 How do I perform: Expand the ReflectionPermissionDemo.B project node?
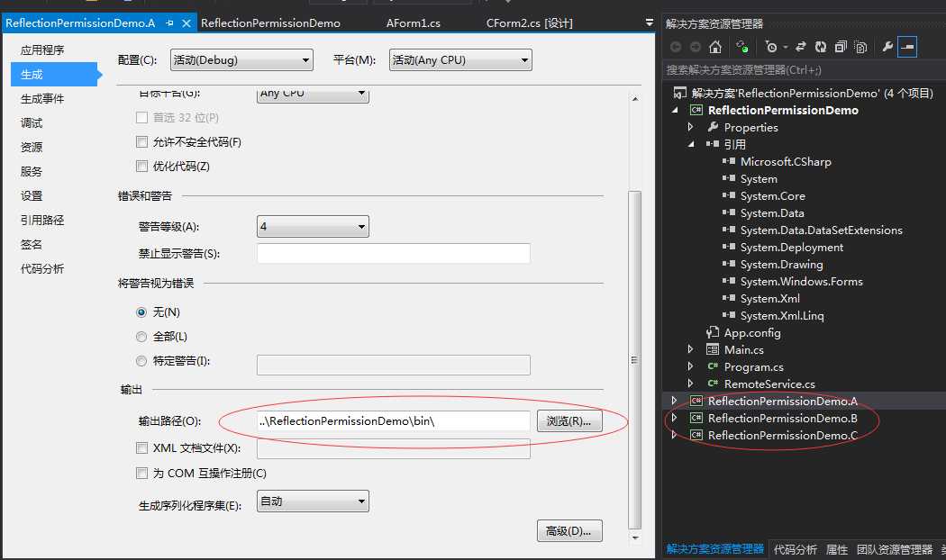click(675, 418)
